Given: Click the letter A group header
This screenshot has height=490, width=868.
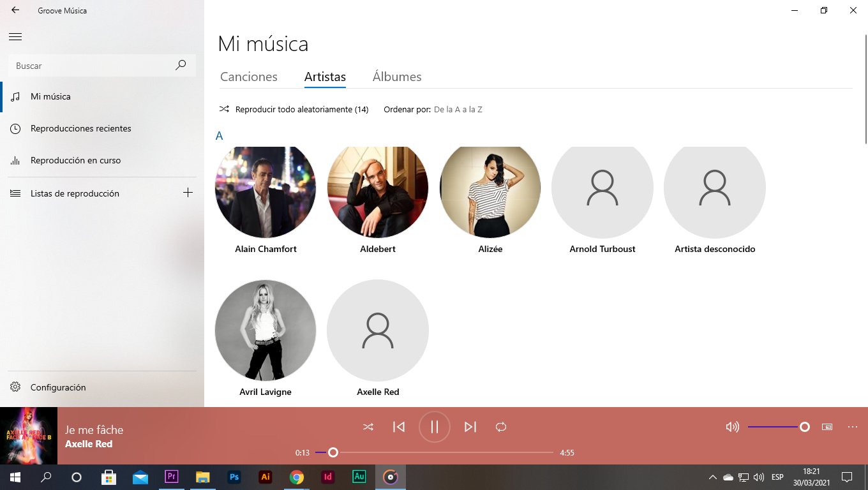Looking at the screenshot, I should 220,136.
